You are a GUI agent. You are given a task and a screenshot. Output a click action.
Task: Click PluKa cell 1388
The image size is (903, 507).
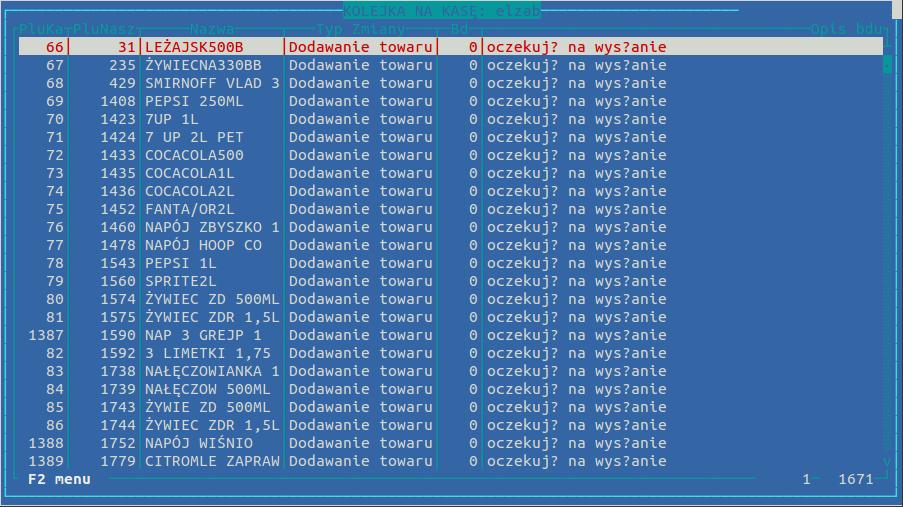coord(46,443)
